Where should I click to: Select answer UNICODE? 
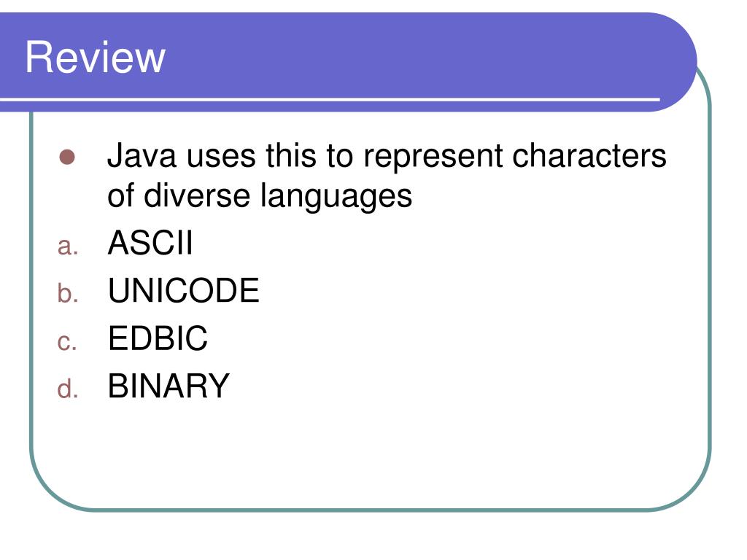point(183,290)
